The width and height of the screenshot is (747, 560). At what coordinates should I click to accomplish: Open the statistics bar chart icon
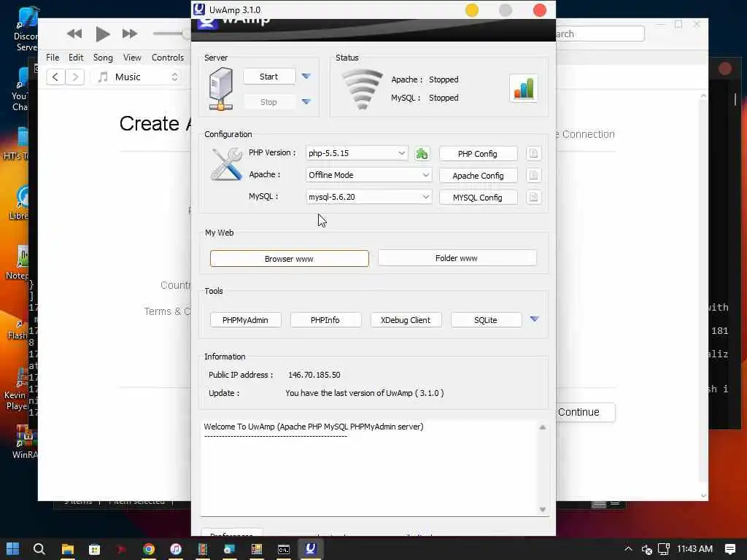pyautogui.click(x=523, y=88)
